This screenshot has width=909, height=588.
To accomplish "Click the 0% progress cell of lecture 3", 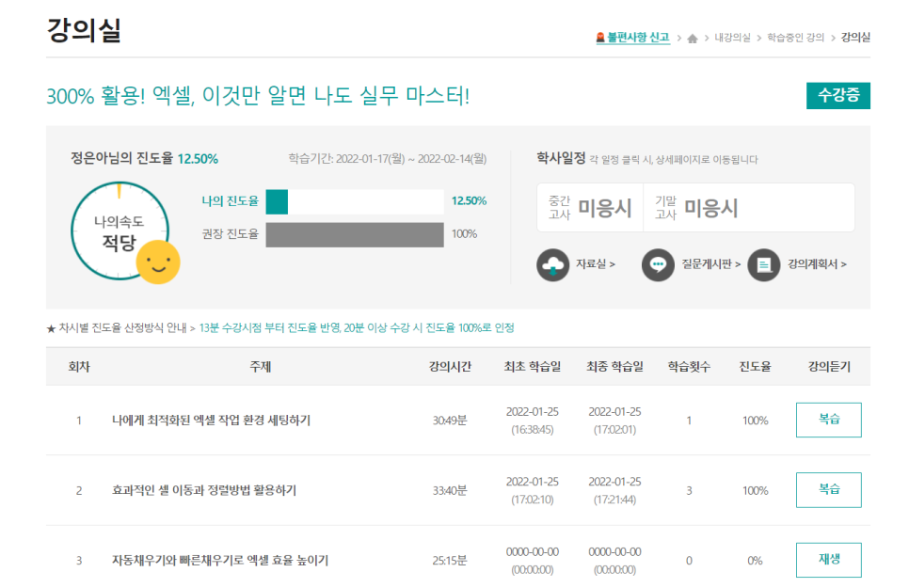I will pyautogui.click(x=755, y=561).
